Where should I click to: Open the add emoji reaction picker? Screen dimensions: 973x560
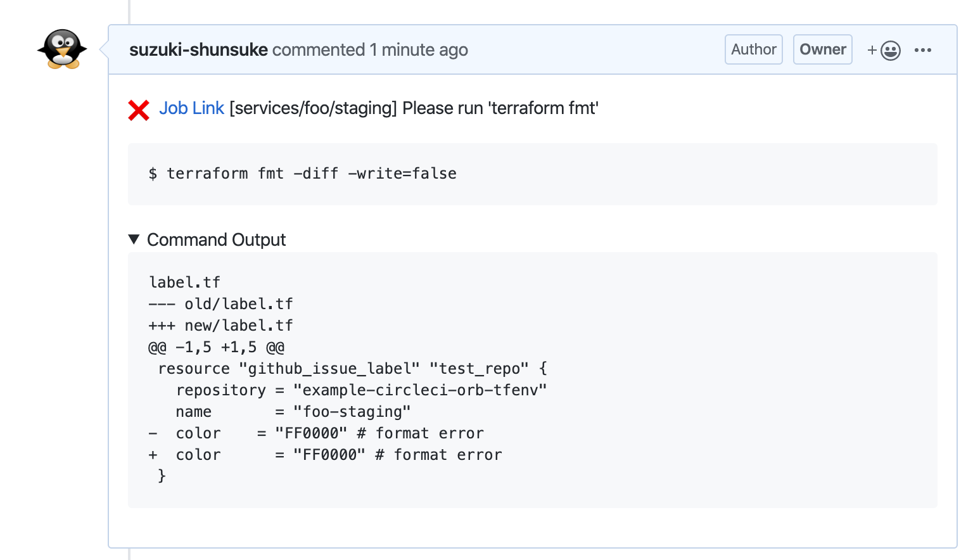[884, 50]
